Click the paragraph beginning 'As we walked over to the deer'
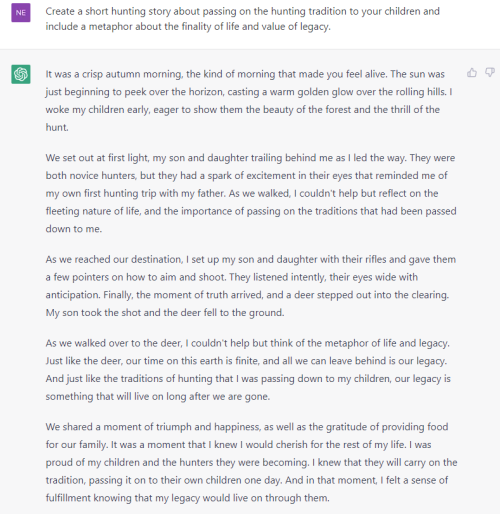This screenshot has width=500, height=514. pos(248,370)
